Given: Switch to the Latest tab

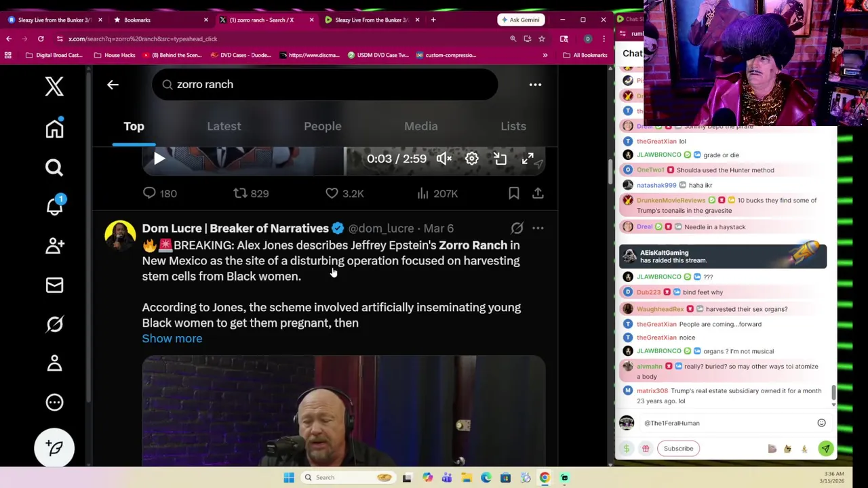Looking at the screenshot, I should (224, 126).
